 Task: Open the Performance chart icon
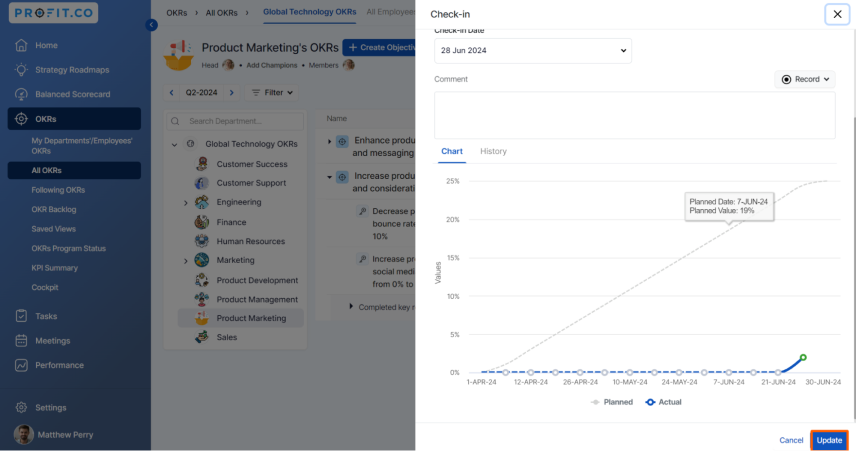(21, 365)
